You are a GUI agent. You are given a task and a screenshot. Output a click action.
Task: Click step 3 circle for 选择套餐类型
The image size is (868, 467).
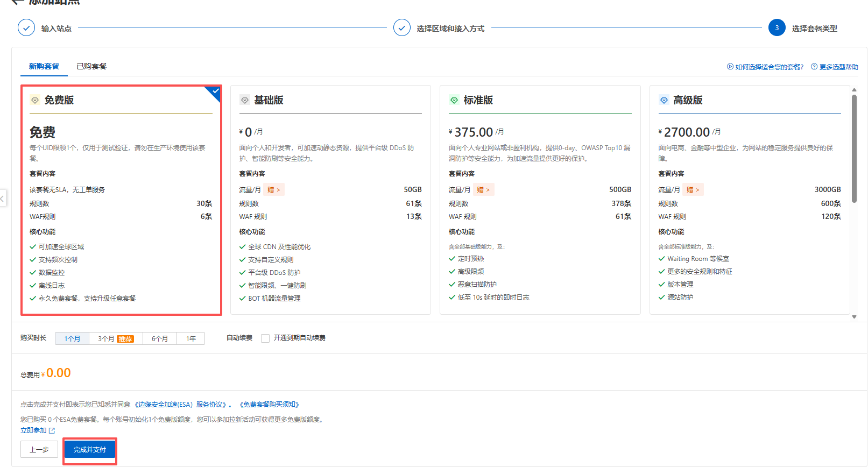coord(777,27)
